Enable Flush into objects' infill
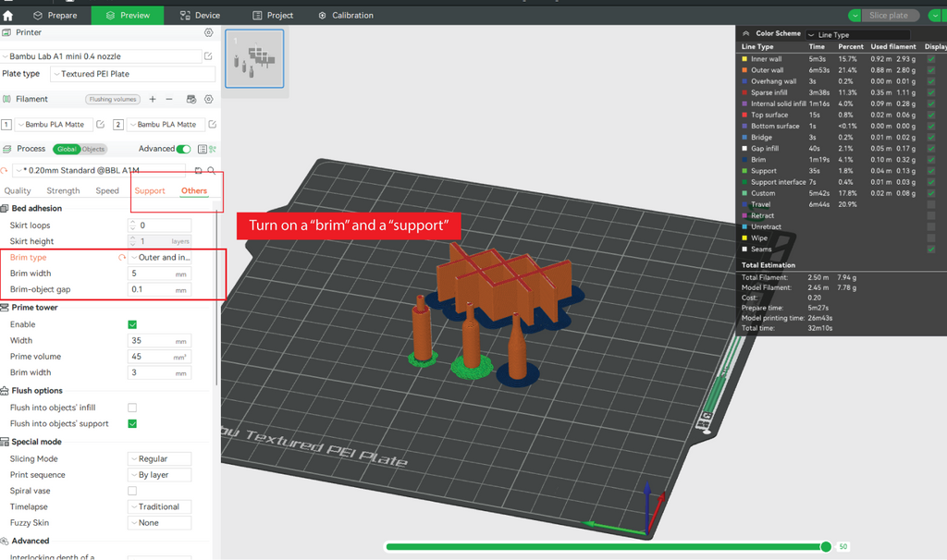 (132, 408)
